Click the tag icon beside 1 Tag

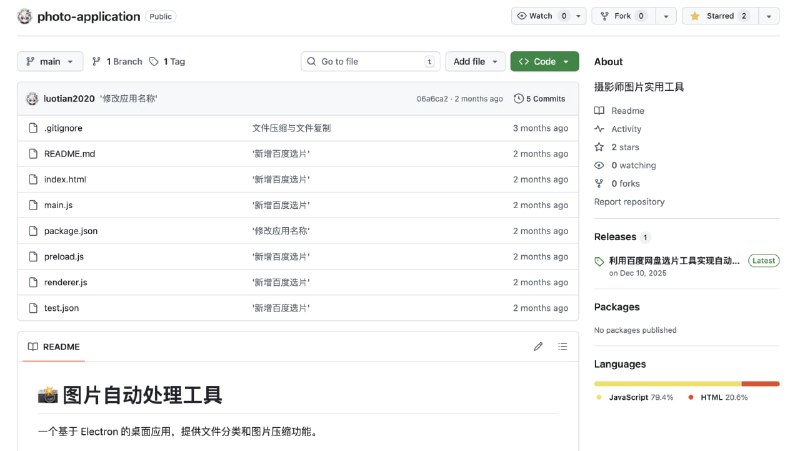click(154, 61)
